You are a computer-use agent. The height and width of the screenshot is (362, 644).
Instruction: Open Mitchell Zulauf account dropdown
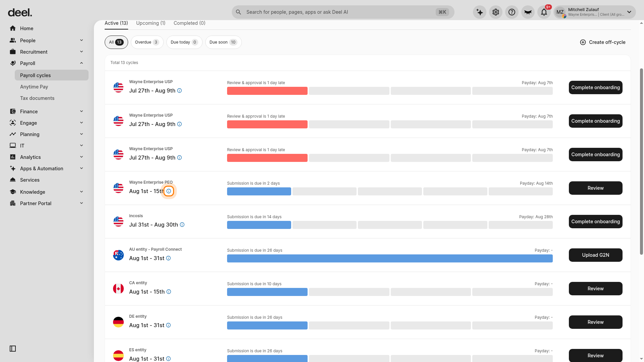[595, 12]
